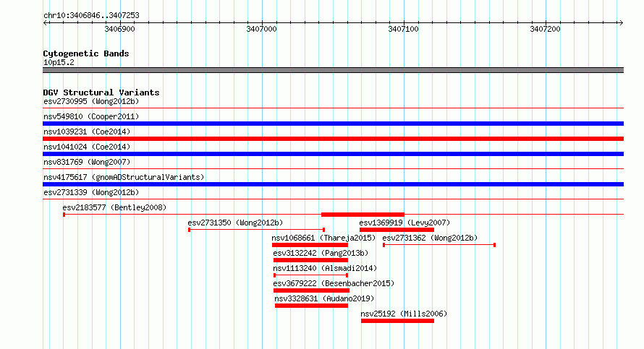The height and width of the screenshot is (349, 644).
Task: Click the esv2731362 (Wong2012b) label
Action: [x=430, y=238]
